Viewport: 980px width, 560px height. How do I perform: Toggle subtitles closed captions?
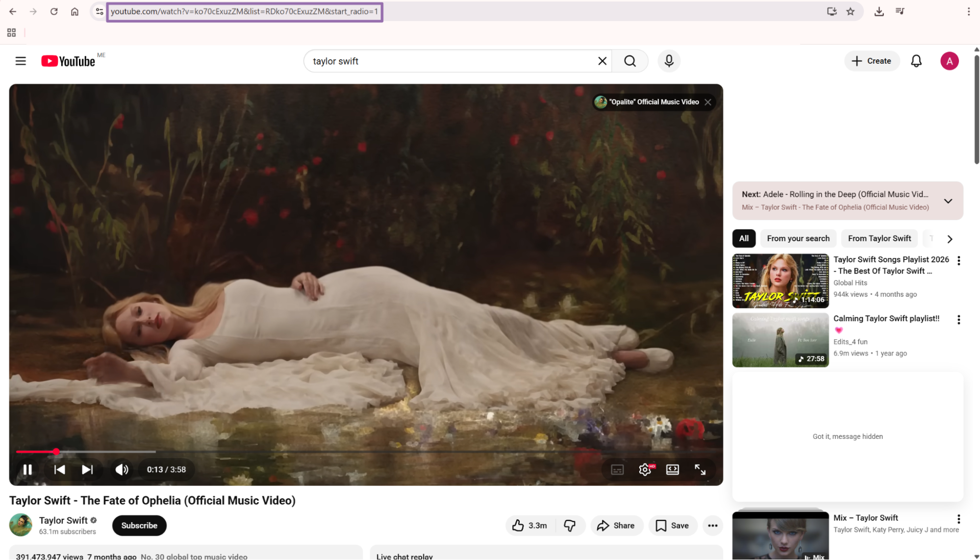tap(617, 469)
